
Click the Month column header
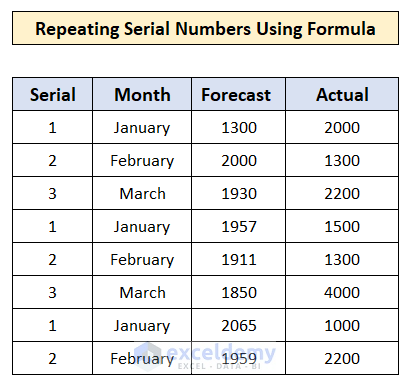click(142, 94)
